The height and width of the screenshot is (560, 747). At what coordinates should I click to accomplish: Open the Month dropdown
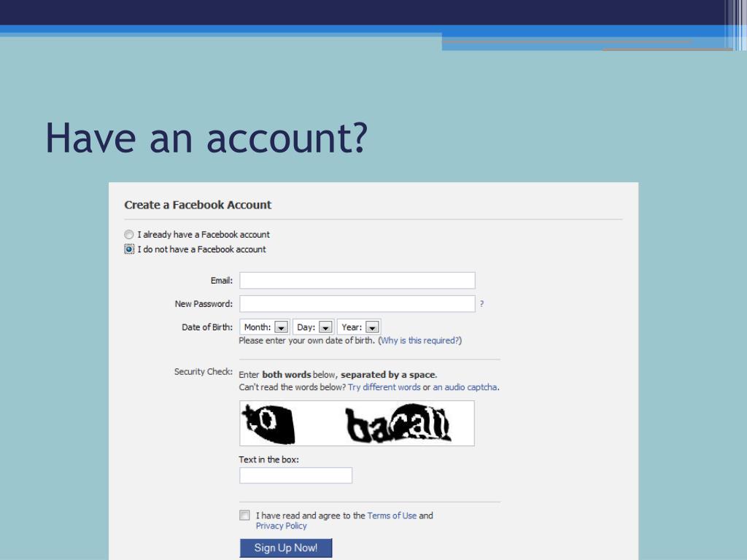click(x=264, y=327)
